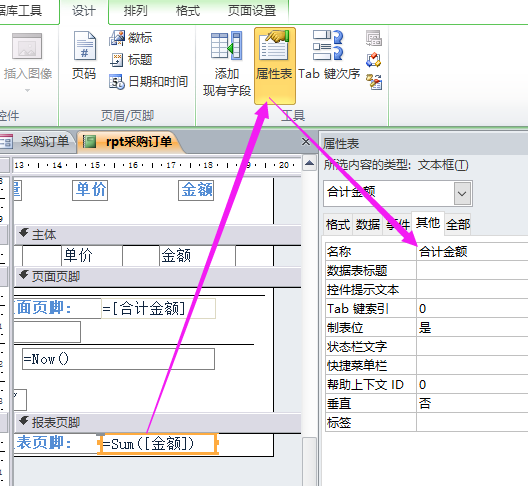The width and height of the screenshot is (528, 486).
Task: Open the 页面设置 ribbon tab
Action: tap(252, 11)
